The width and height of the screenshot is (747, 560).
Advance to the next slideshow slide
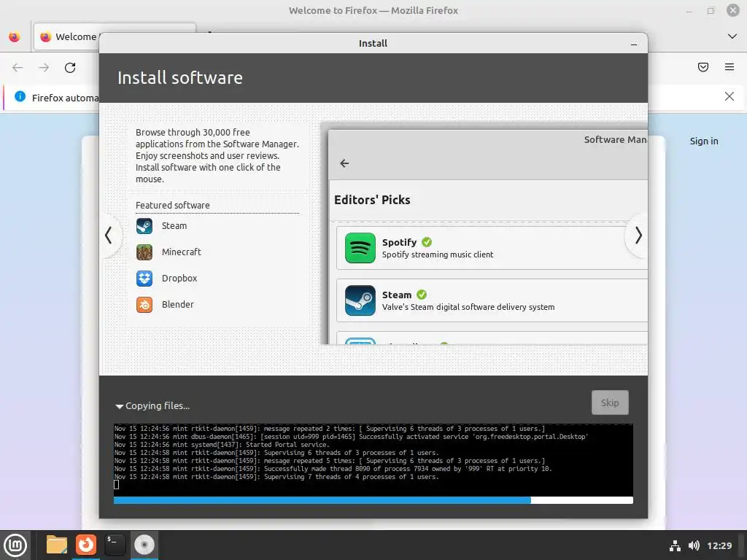(638, 236)
